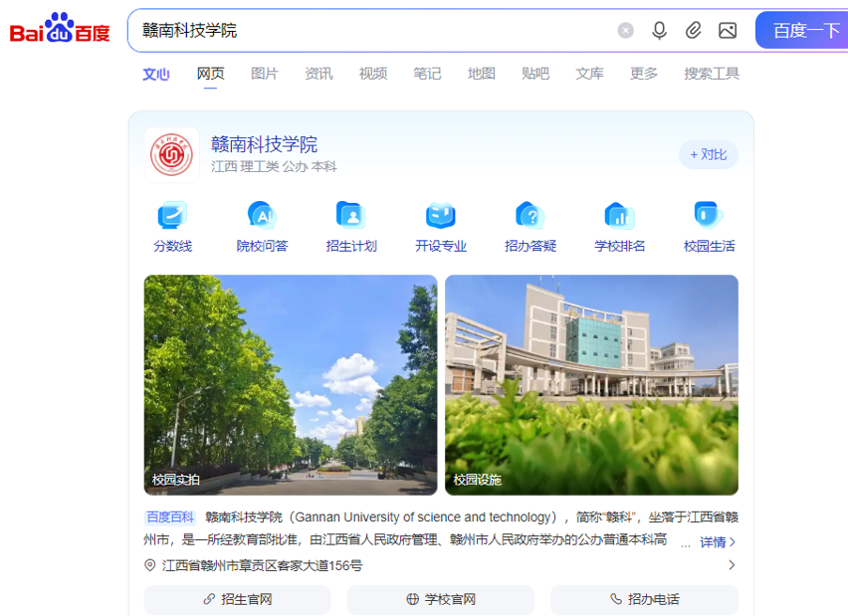848x616 pixels.
Task: Open the 招办电话 button
Action: (644, 599)
